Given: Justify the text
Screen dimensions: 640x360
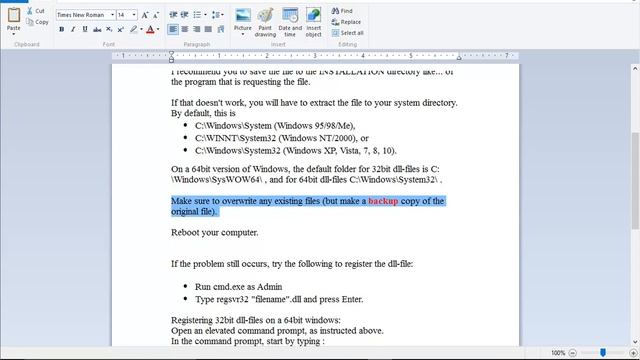Looking at the screenshot, I should (208, 29).
